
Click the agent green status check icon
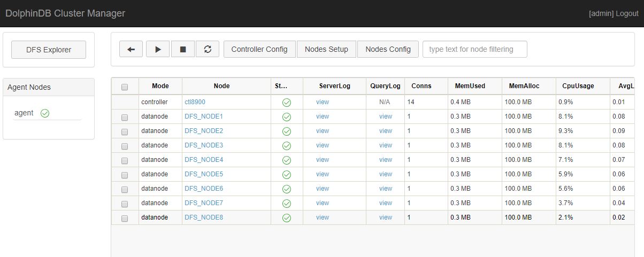tap(45, 113)
